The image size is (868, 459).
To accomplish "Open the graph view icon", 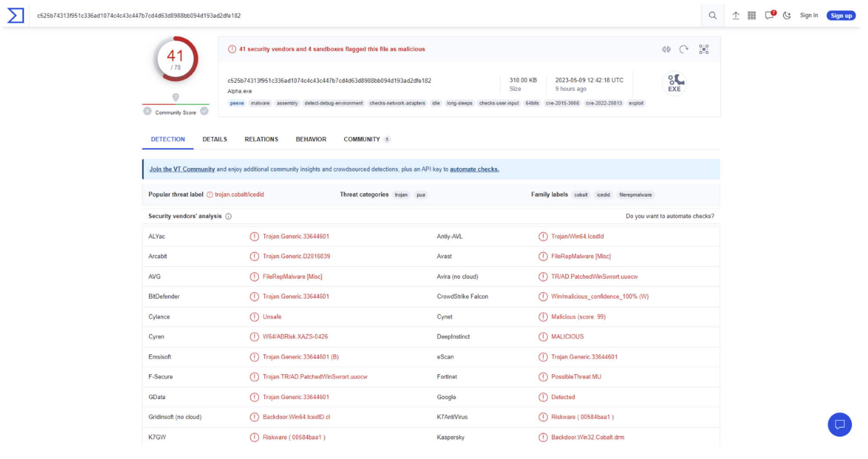I will point(704,50).
